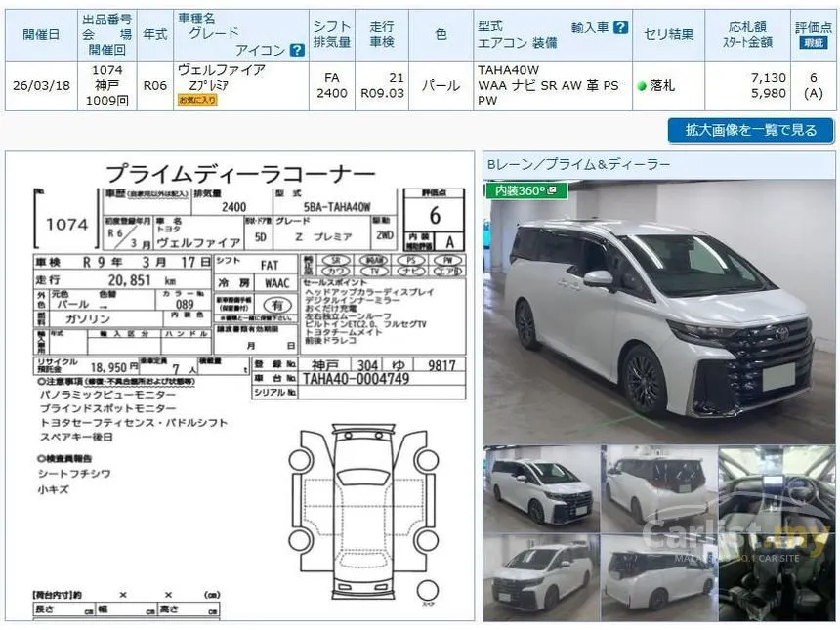This screenshot has width=840, height=630.
Task: Click the 職能 badge under 評価点
Action: coord(814,43)
